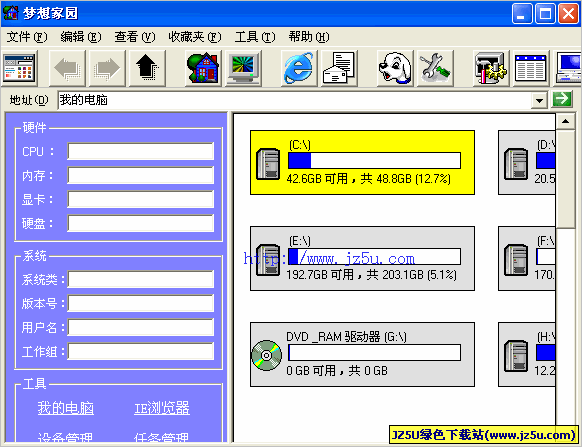This screenshot has height=447, width=582.
Task: Click the dog search icon
Action: click(395, 68)
